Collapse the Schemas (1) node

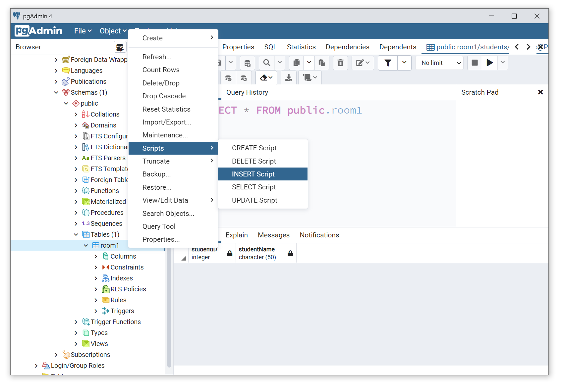pyautogui.click(x=56, y=92)
